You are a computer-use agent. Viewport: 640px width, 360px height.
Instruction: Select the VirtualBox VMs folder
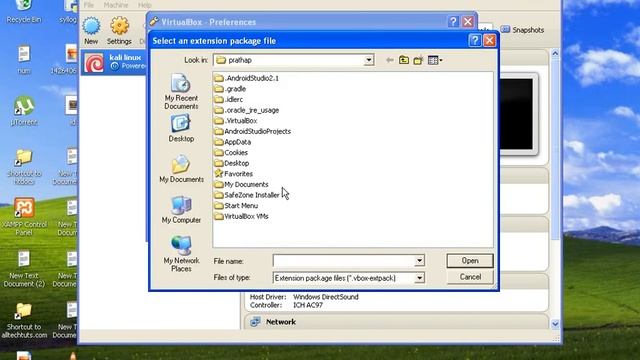point(241,216)
